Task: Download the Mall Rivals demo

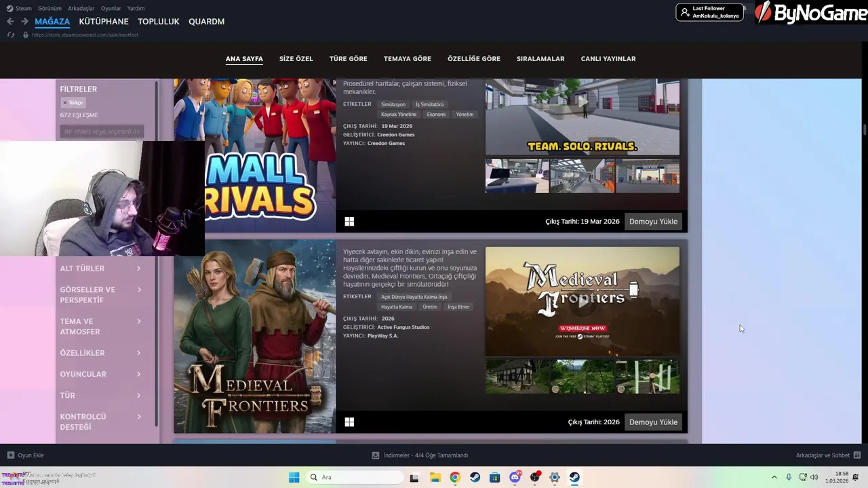Action: click(x=653, y=222)
